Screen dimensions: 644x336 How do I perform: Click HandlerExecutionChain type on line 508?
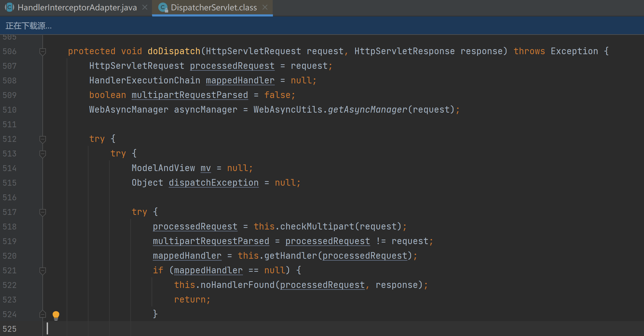(145, 80)
